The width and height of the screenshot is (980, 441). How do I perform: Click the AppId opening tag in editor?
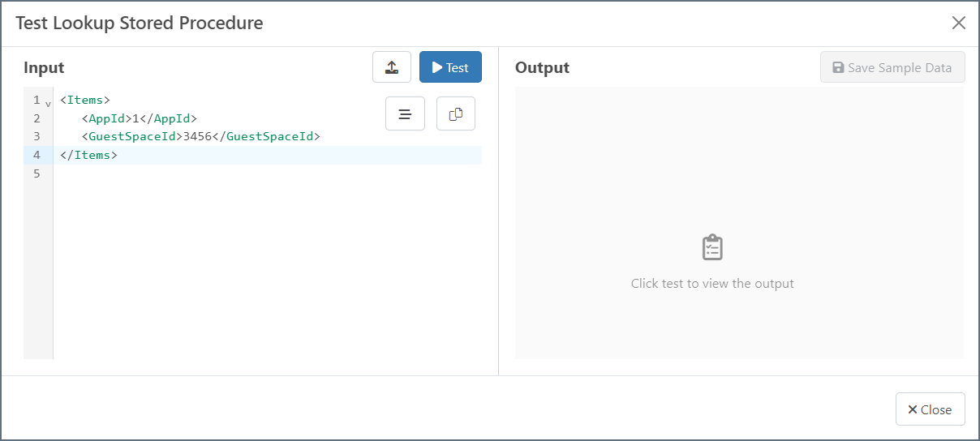pos(106,118)
